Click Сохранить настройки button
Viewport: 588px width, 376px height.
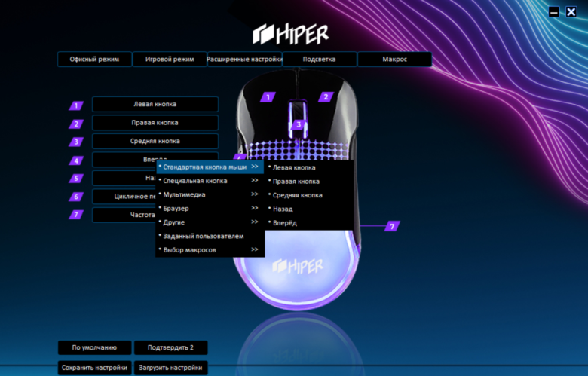point(94,368)
